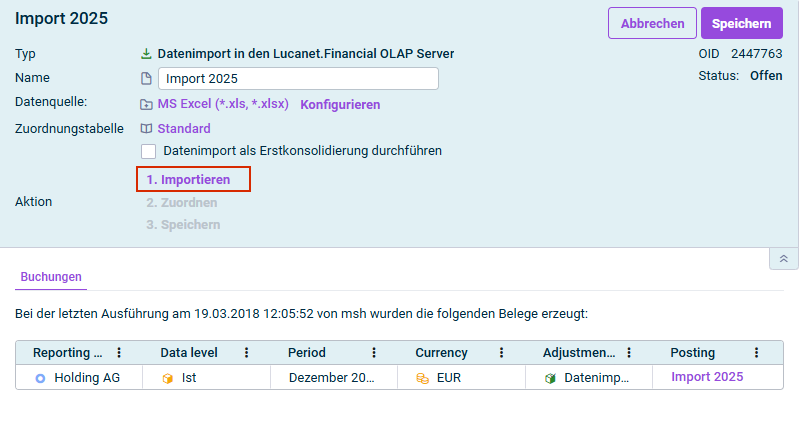Start the 1. Importieren action
The width and height of the screenshot is (801, 426).
click(x=194, y=180)
